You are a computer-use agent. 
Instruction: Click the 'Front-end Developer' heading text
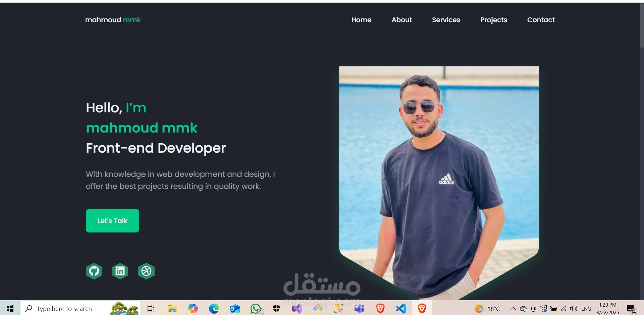(156, 148)
